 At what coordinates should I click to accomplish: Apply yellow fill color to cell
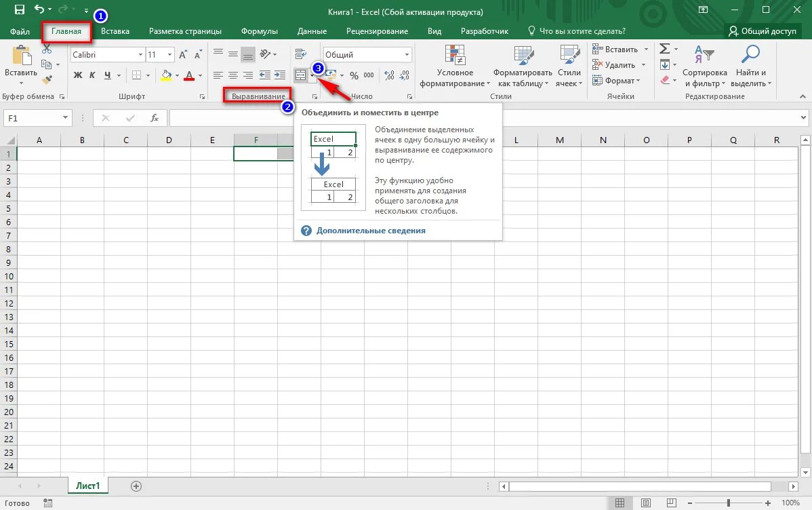(165, 76)
